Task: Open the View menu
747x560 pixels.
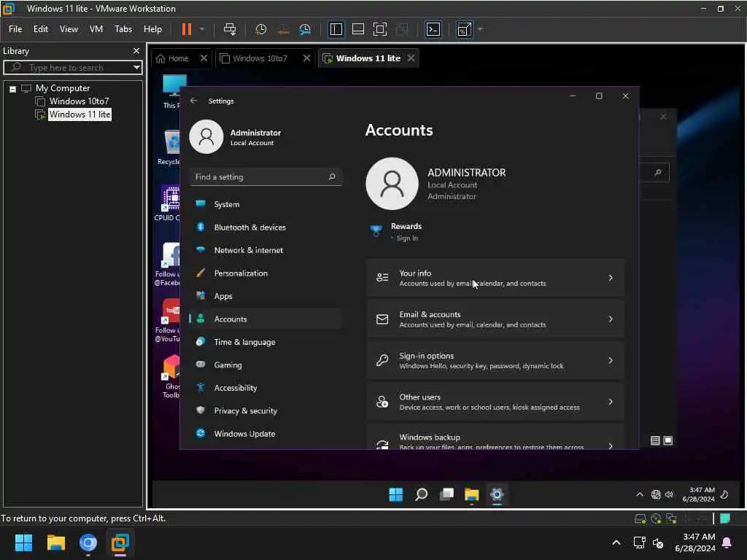Action: point(69,29)
